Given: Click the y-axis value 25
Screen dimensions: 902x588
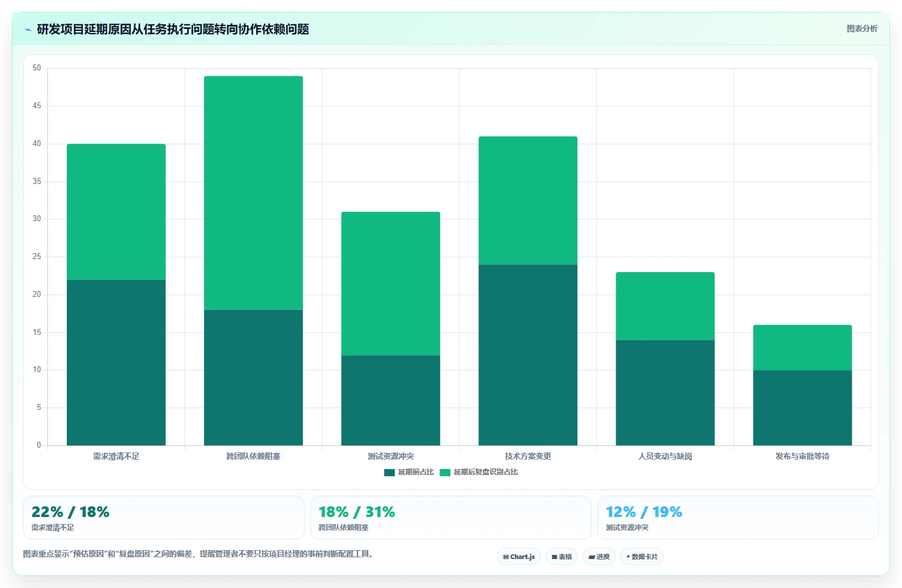Looking at the screenshot, I should pos(37,257).
